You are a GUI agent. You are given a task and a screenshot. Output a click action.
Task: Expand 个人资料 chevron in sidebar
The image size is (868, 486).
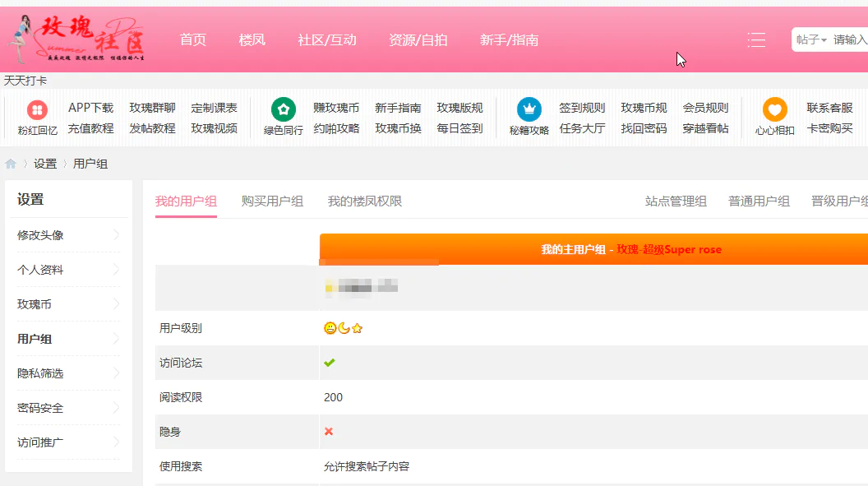click(116, 270)
